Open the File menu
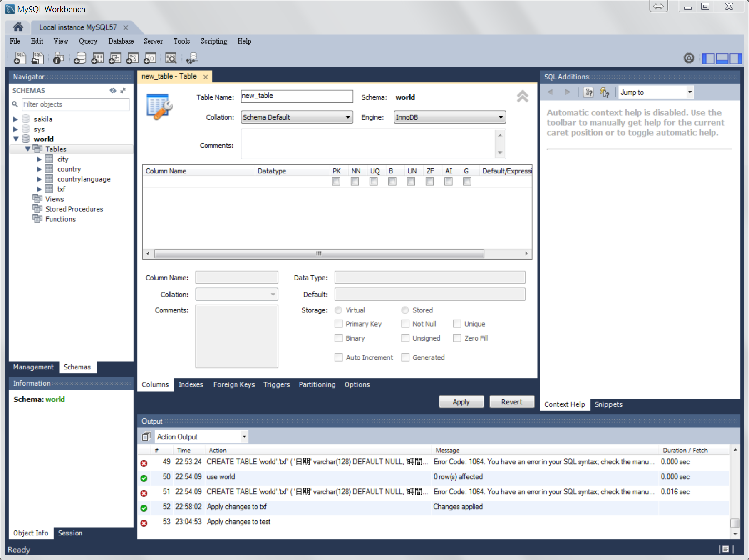 tap(15, 41)
